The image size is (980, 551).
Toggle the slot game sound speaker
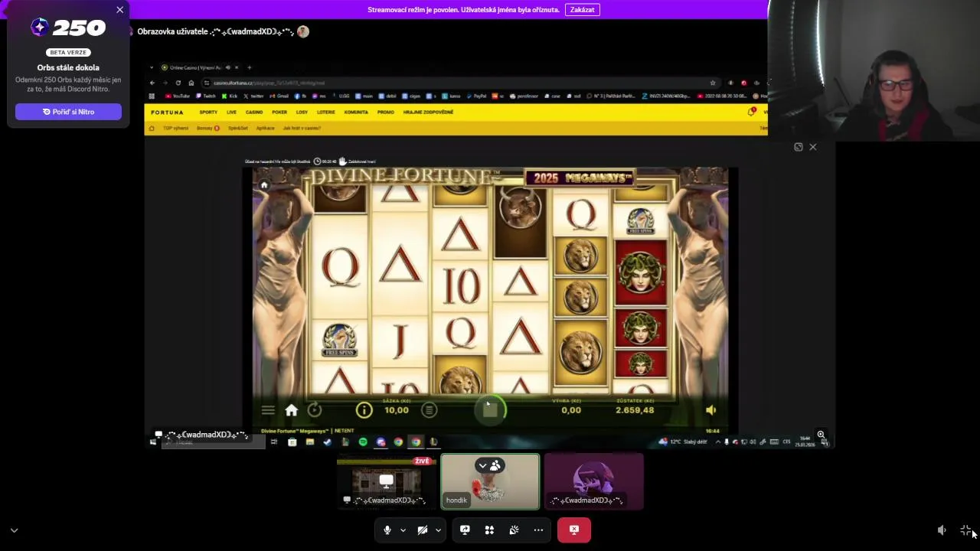[710, 410]
